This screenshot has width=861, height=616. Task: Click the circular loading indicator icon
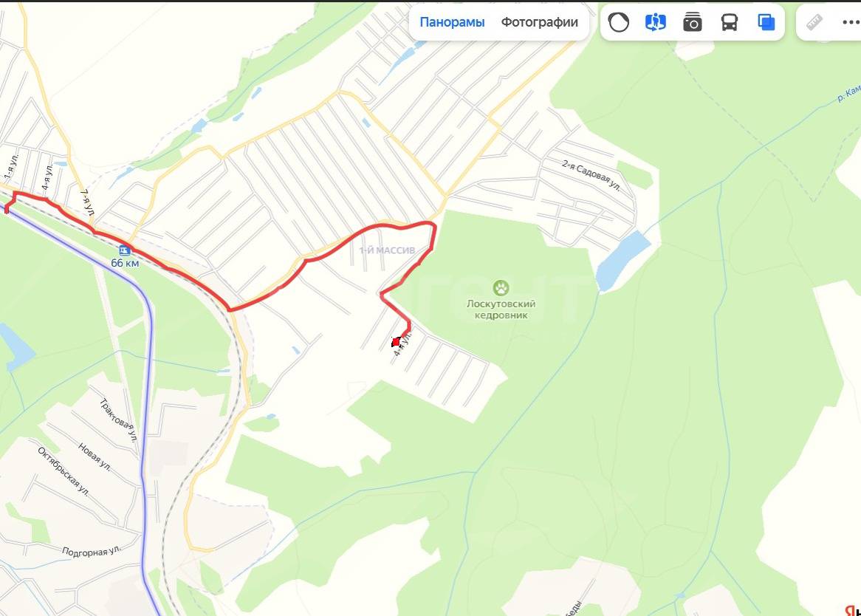point(618,22)
